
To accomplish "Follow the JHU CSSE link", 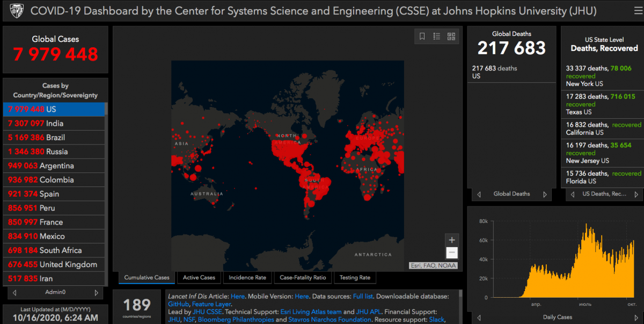I will click(x=207, y=312).
